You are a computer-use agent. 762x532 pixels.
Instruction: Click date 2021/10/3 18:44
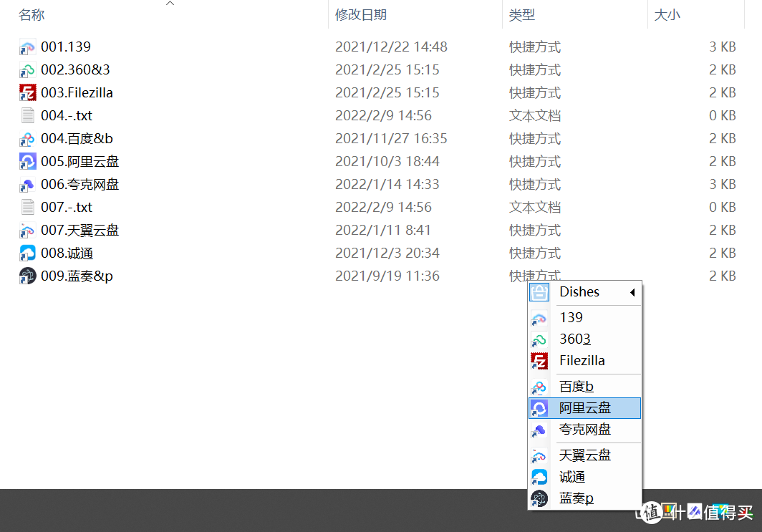[x=387, y=161]
